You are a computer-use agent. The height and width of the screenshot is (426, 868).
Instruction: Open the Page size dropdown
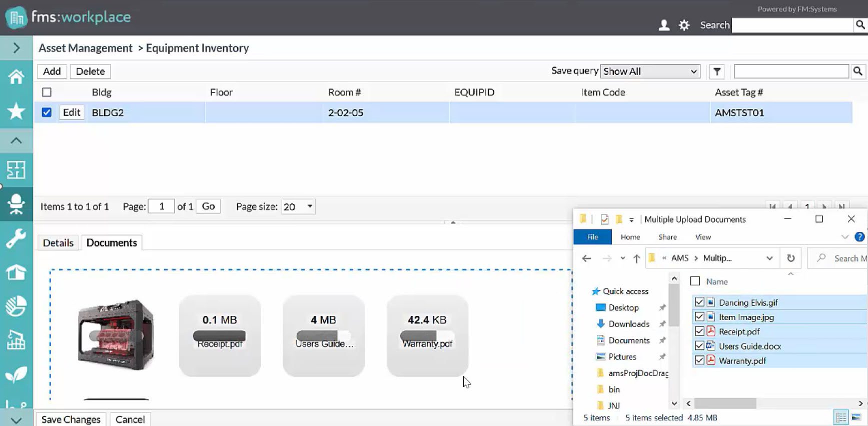click(x=298, y=206)
